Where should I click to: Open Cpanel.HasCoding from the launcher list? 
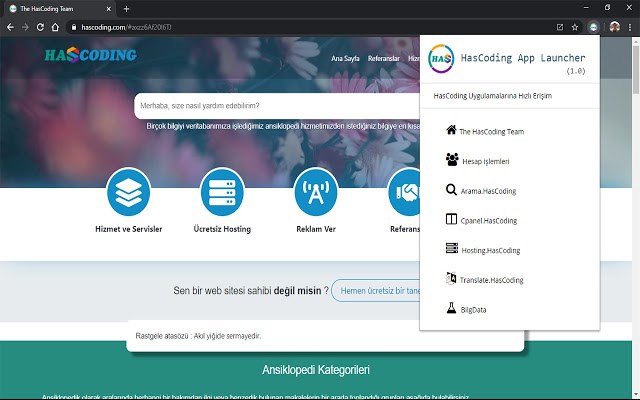point(489,221)
